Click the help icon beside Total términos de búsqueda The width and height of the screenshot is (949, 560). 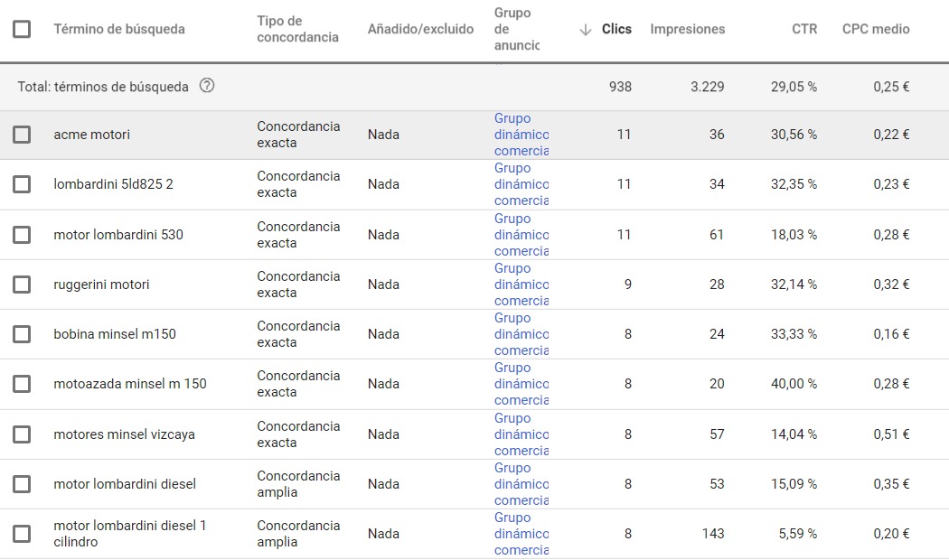tap(207, 87)
